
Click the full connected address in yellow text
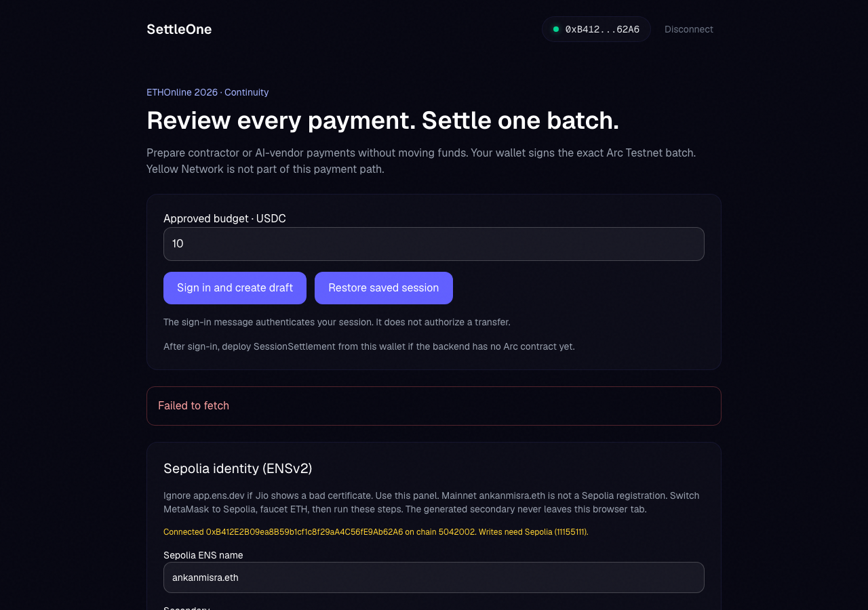click(x=304, y=532)
